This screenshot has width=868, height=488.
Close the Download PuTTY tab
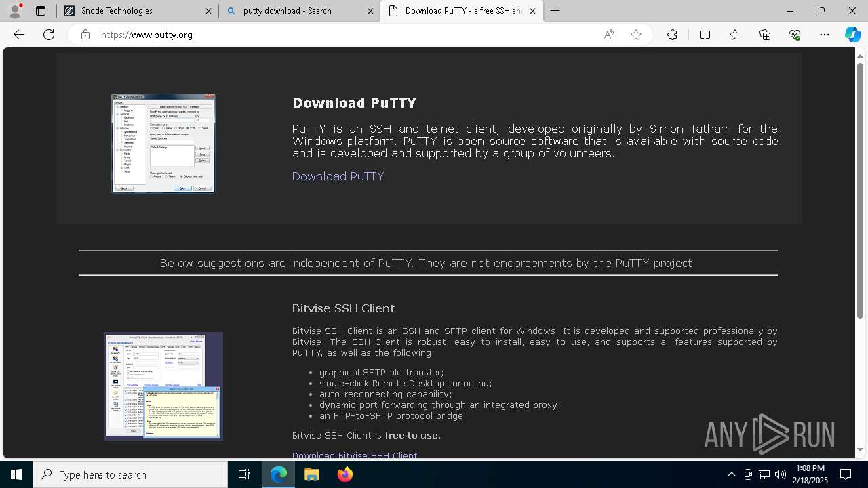click(x=532, y=11)
